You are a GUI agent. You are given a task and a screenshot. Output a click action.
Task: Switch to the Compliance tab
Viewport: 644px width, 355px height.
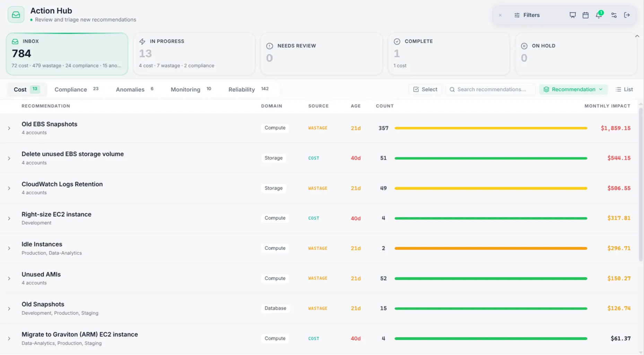[77, 90]
